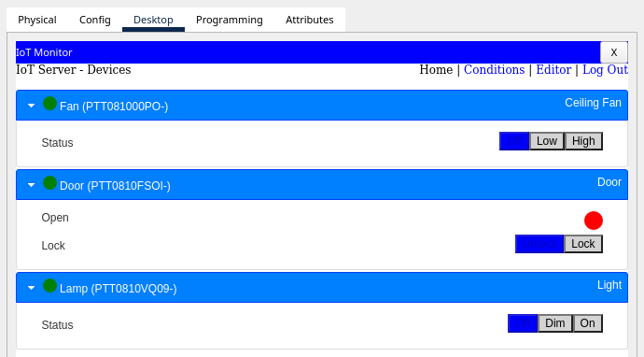Set Fan status to Low
The image size is (644, 357).
(547, 141)
